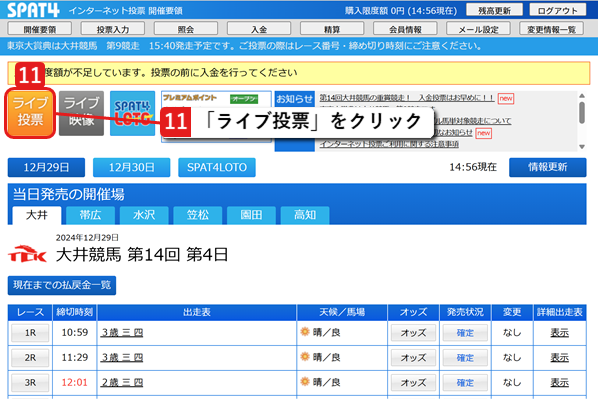Open the 照会 menu

[186, 29]
